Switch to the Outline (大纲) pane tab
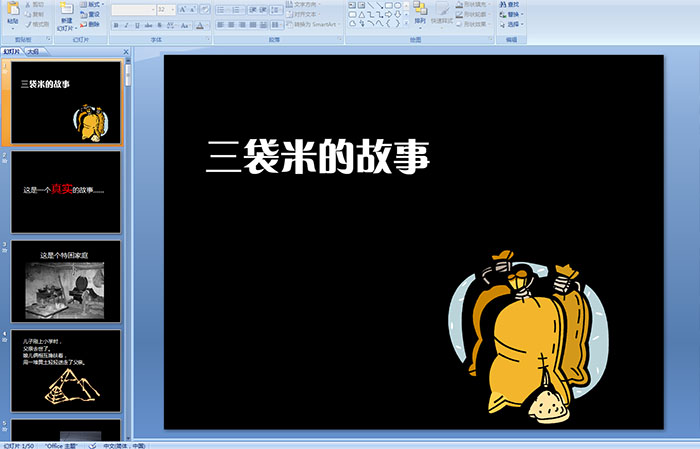700x449 pixels. coord(33,52)
